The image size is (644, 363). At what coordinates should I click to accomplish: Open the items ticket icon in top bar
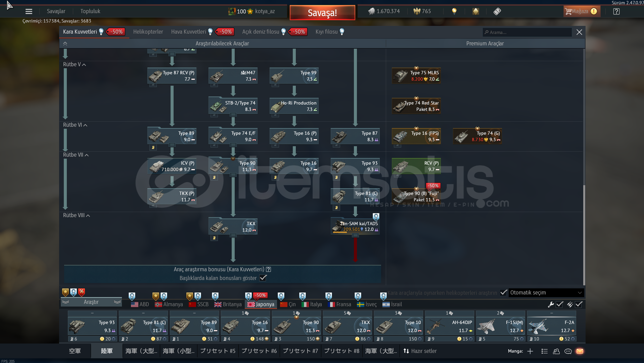497,11
